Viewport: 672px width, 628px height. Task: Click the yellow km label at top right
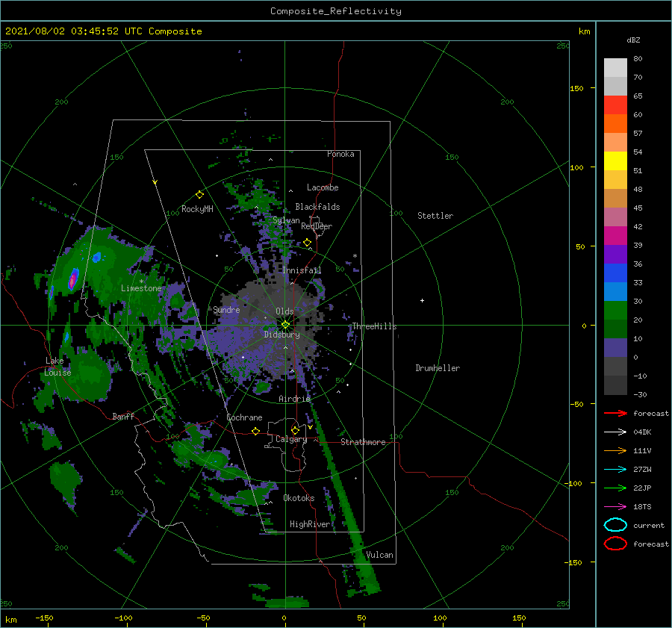click(584, 31)
